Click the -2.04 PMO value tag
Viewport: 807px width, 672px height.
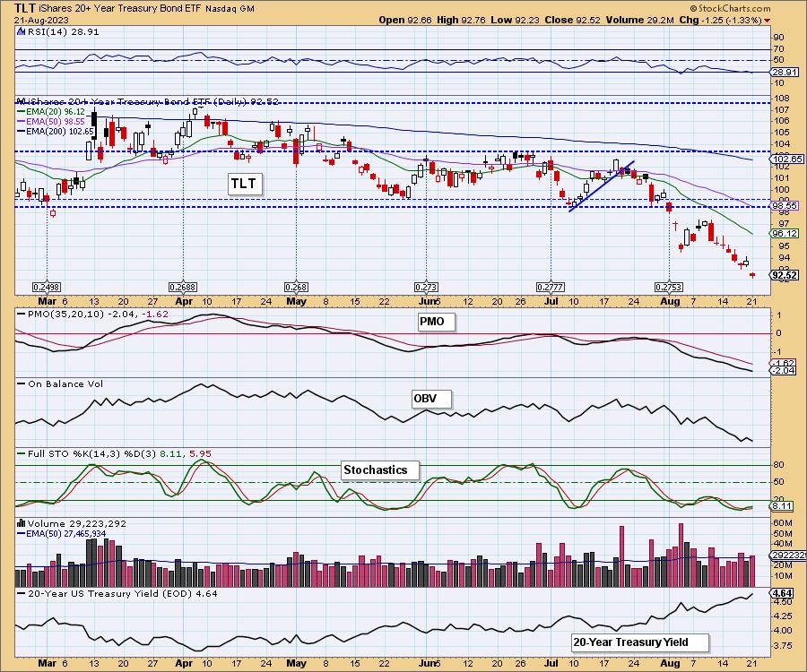[782, 371]
